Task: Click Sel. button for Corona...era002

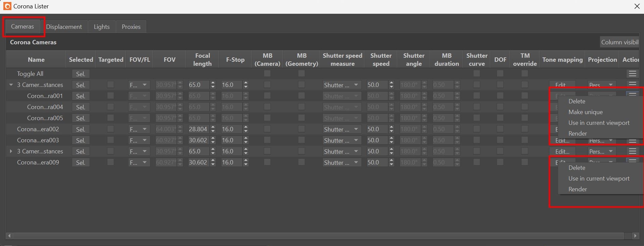Action: [x=81, y=129]
